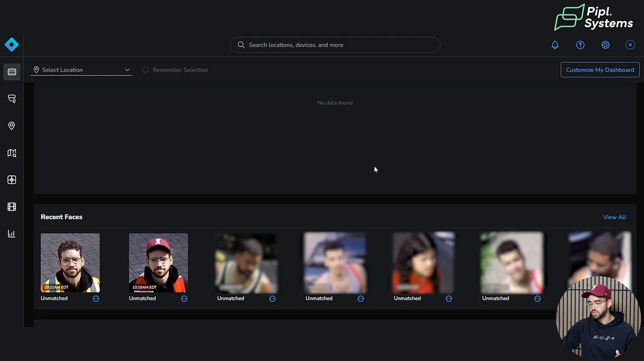Open the cameras icon in sidebar
The height and width of the screenshot is (361, 644).
(x=11, y=99)
